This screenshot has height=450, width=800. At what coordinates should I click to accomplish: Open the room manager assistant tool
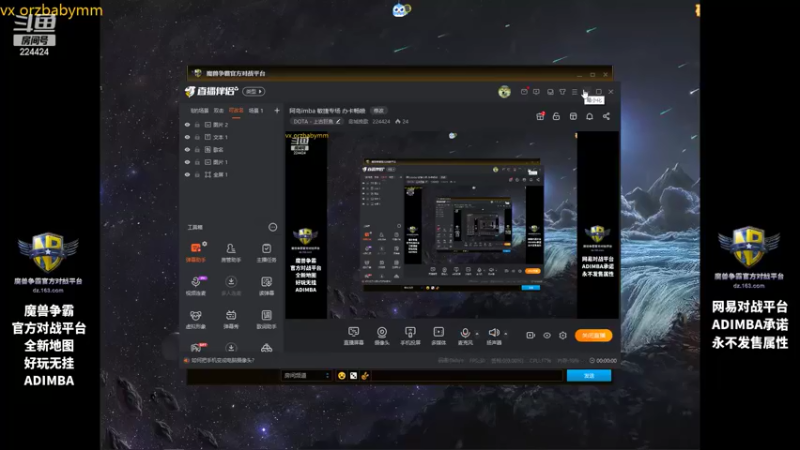click(231, 252)
